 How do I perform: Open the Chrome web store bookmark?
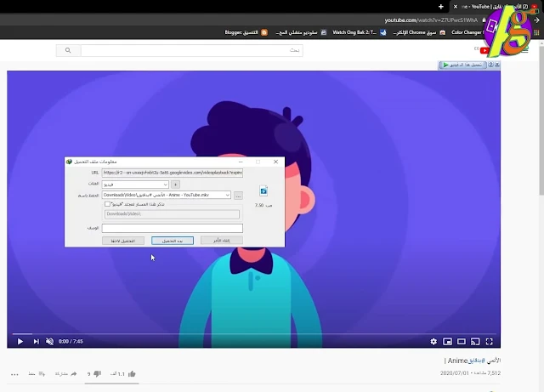point(419,32)
